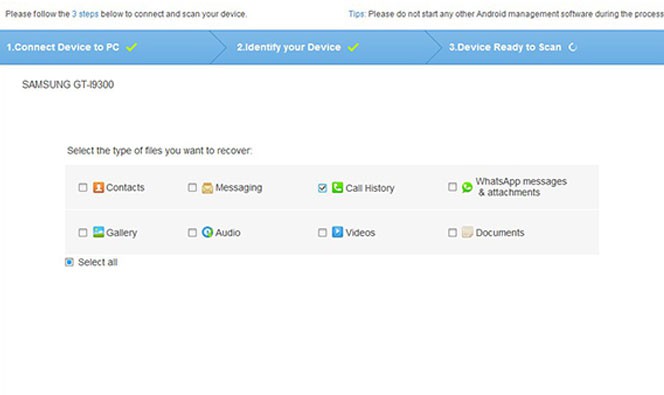Click the Gallery picture icon

(x=98, y=232)
